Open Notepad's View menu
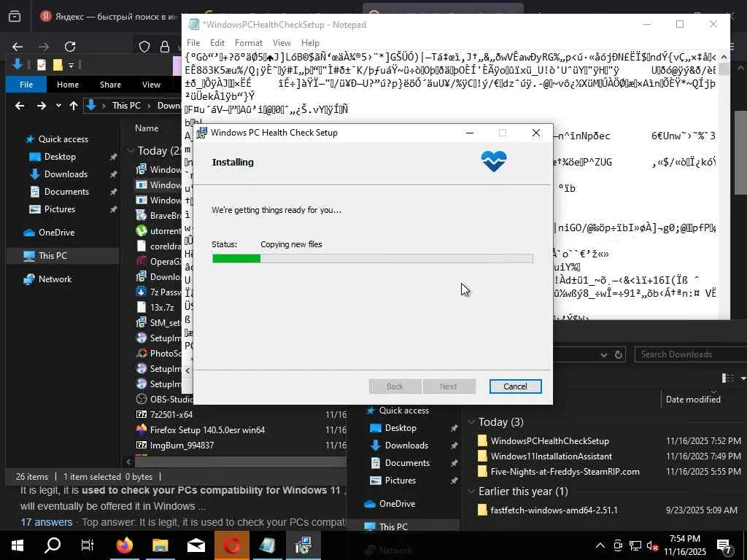 pos(282,43)
